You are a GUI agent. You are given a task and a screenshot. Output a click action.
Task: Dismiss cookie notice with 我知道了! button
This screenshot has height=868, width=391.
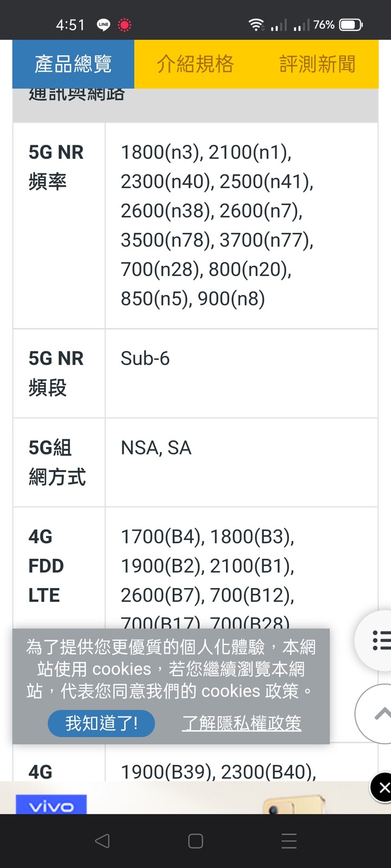(102, 723)
